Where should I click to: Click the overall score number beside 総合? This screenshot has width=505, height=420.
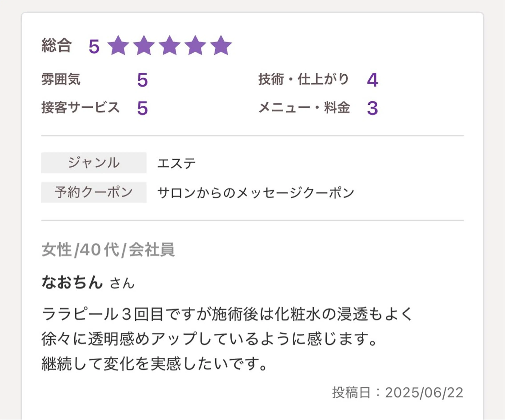click(x=94, y=46)
